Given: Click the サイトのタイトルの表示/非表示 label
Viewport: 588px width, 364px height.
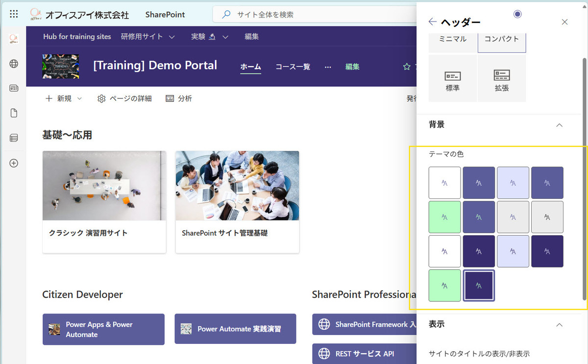Looking at the screenshot, I should pyautogui.click(x=479, y=354).
